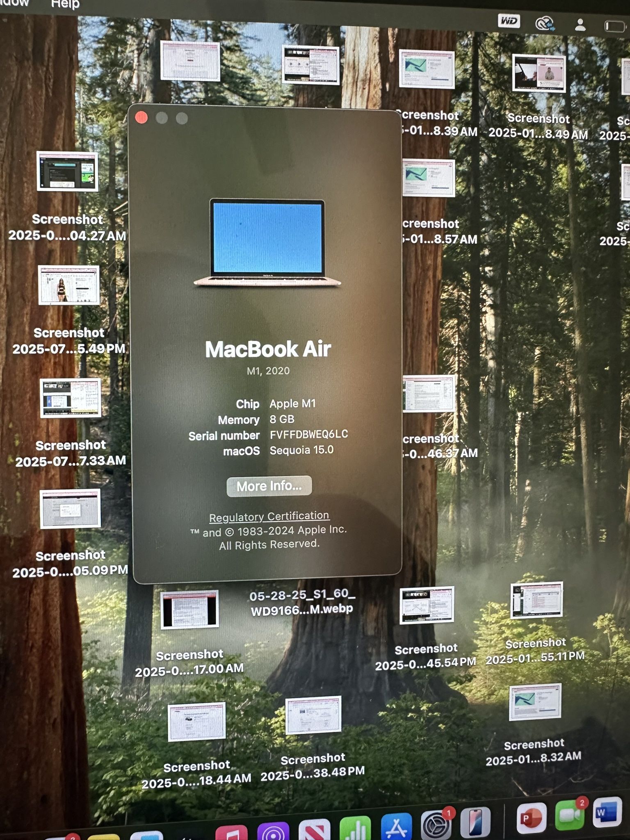Select the screenshot file ending 8.32 AM
This screenshot has width=630, height=840.
tap(534, 725)
